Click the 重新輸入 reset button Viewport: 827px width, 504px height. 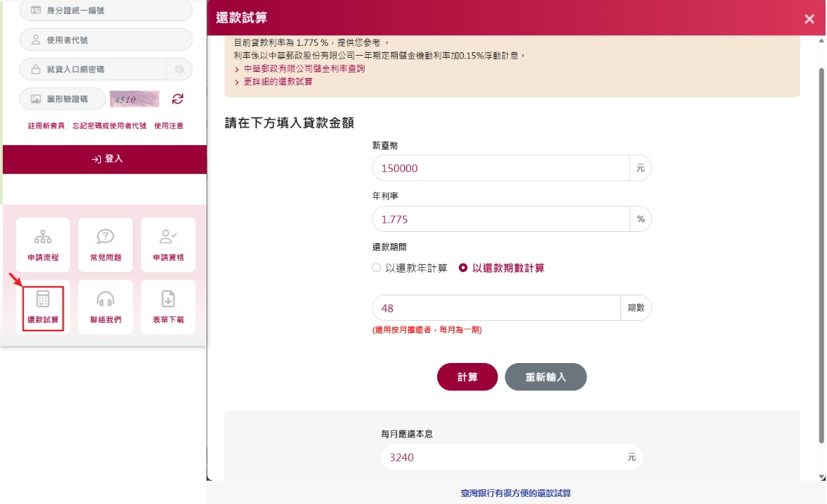click(546, 377)
